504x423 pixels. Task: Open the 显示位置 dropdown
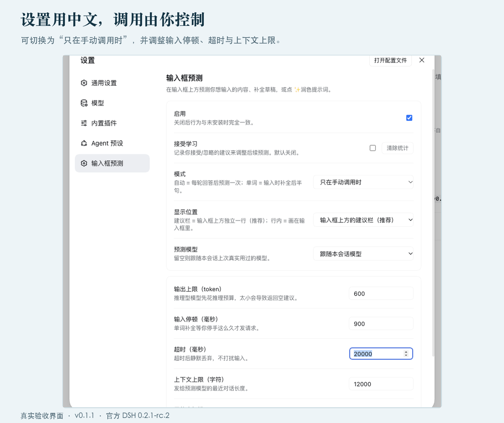coord(363,220)
